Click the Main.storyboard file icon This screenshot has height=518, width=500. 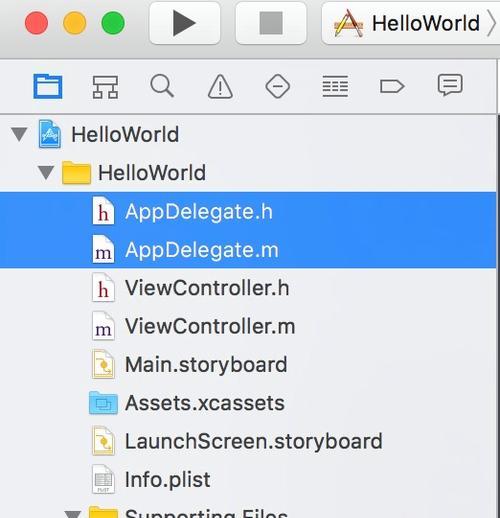(x=103, y=364)
